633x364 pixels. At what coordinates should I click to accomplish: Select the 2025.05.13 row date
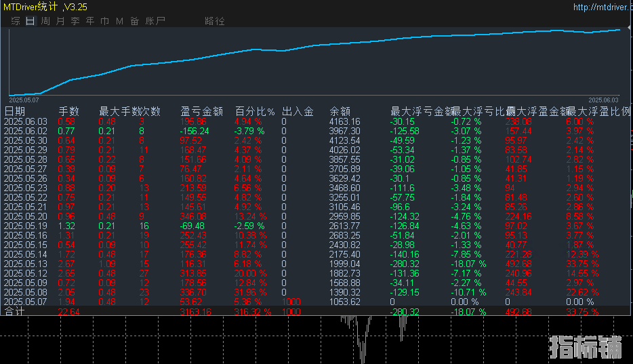pyautogui.click(x=26, y=264)
